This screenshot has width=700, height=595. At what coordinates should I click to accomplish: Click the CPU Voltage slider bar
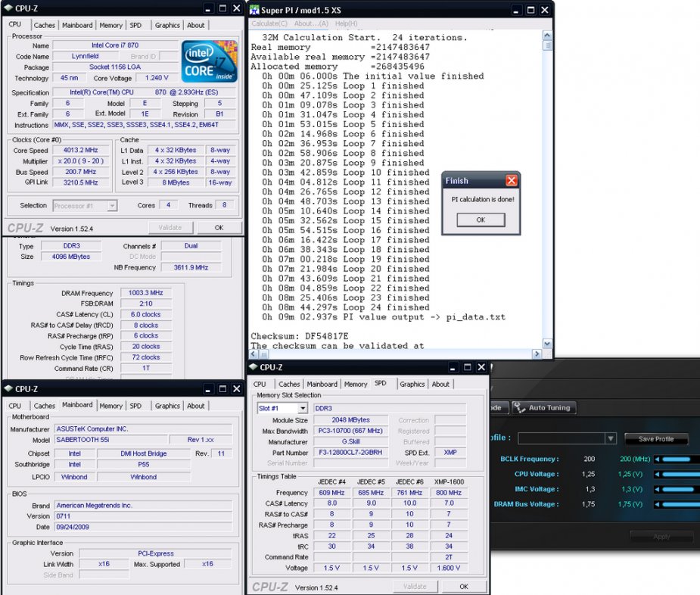tap(680, 474)
